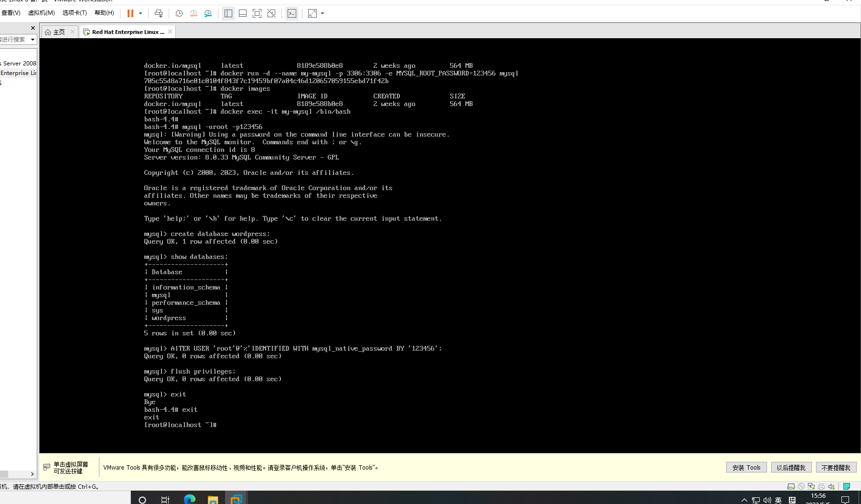861x504 pixels.
Task: Open File Explorer from the taskbar
Action: 213,499
